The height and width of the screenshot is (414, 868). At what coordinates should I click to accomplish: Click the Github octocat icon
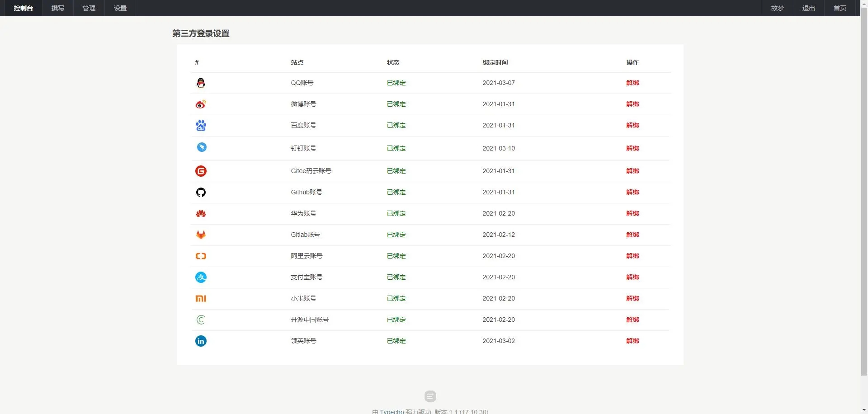tap(201, 193)
